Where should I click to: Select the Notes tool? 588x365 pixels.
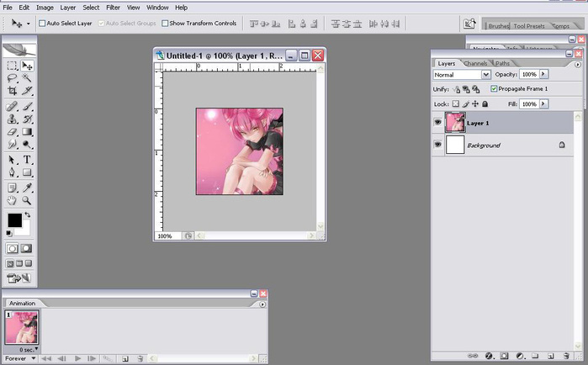pos(12,188)
